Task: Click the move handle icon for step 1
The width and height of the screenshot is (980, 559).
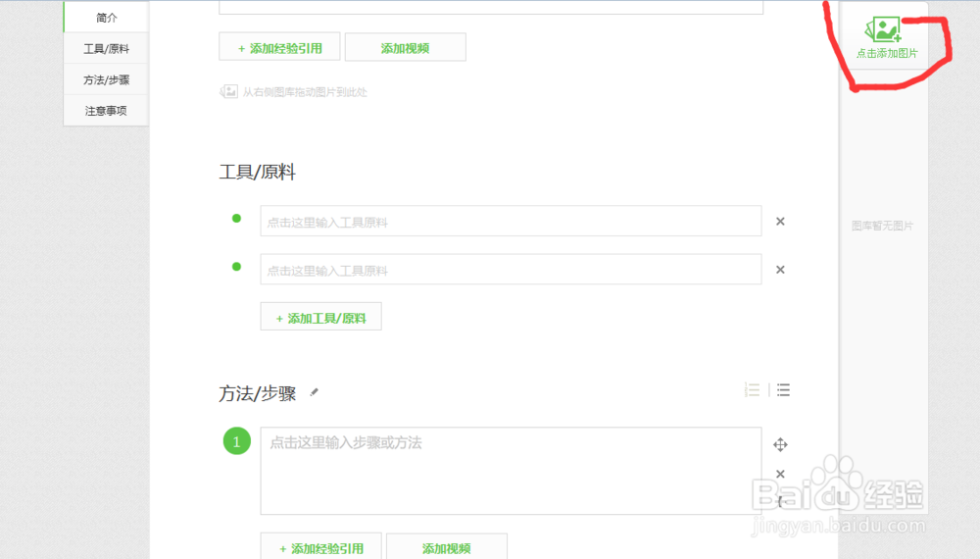Action: [780, 444]
